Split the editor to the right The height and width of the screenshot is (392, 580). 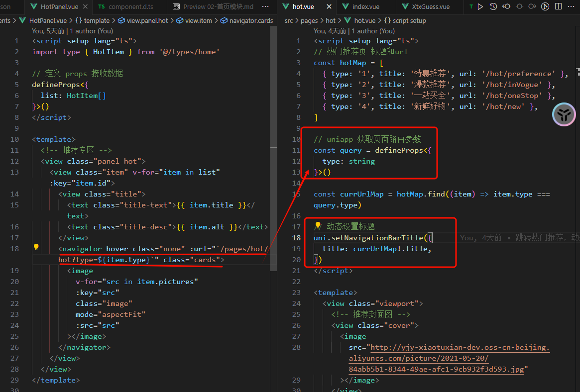click(559, 6)
